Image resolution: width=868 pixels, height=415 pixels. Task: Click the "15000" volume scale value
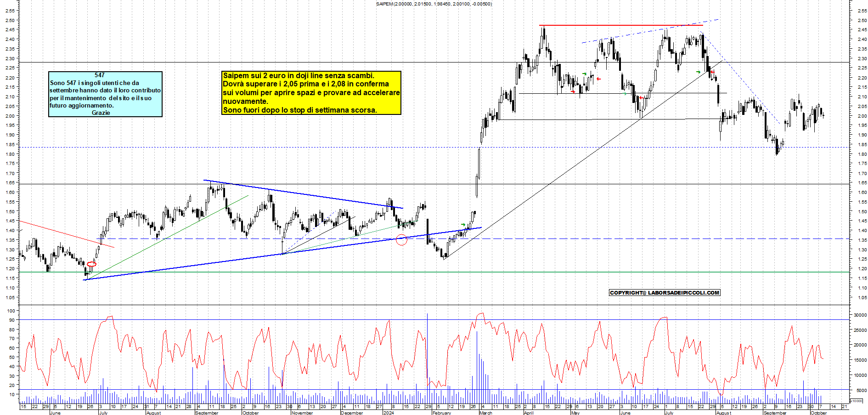(x=860, y=360)
